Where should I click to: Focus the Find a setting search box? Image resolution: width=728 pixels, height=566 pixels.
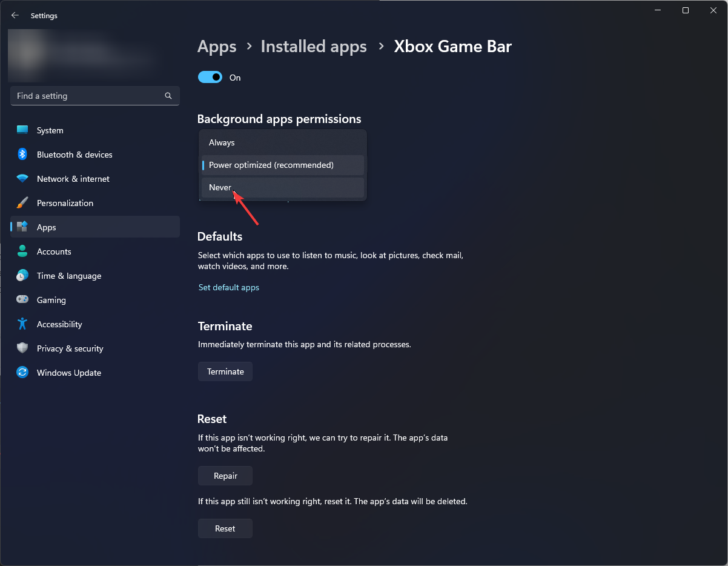click(x=95, y=96)
